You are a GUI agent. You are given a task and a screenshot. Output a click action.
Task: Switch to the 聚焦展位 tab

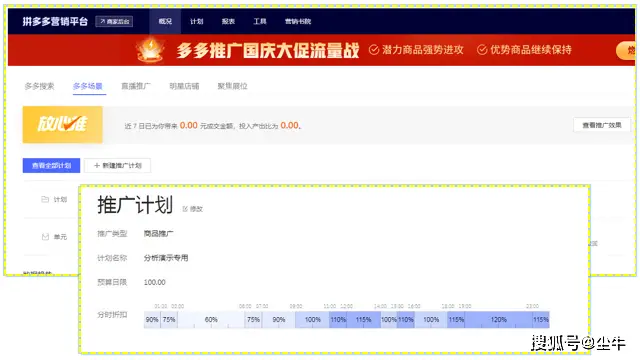(x=232, y=86)
